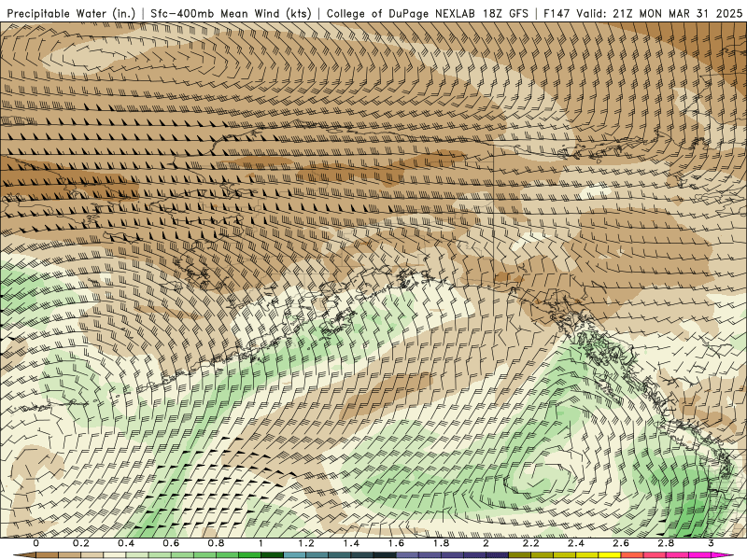Click the colorbar label "0.4"

pyautogui.click(x=126, y=543)
